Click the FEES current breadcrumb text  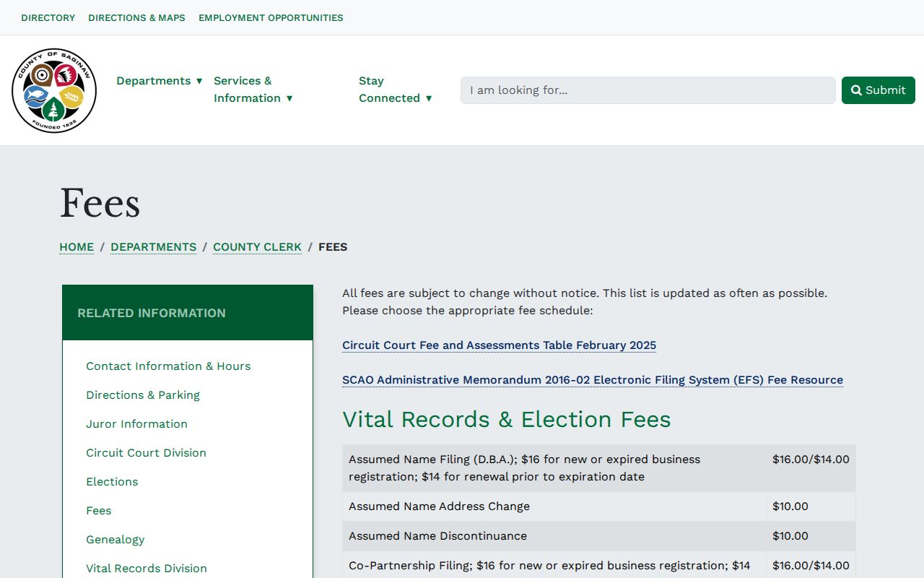[333, 247]
